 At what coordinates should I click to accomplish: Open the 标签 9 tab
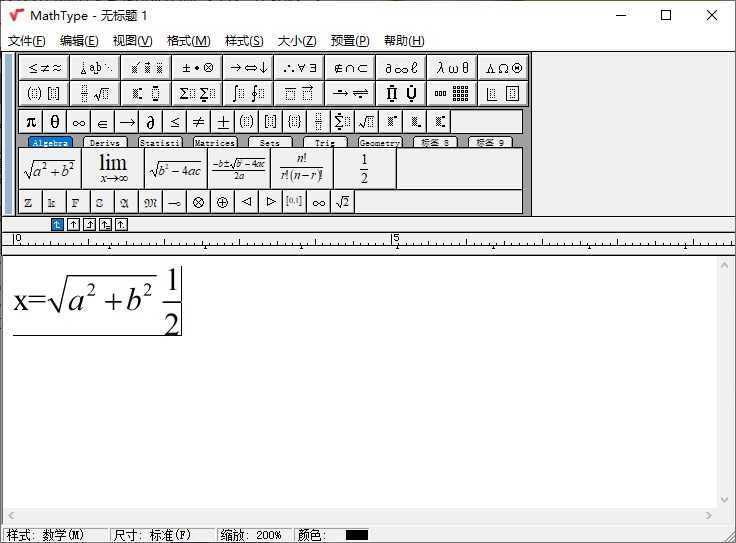pyautogui.click(x=490, y=142)
